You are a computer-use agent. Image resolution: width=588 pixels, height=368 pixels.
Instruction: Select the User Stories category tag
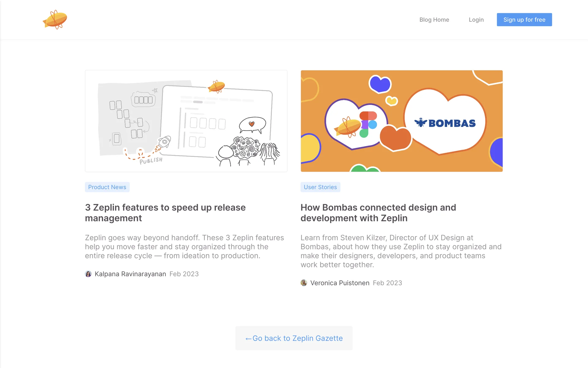point(320,187)
